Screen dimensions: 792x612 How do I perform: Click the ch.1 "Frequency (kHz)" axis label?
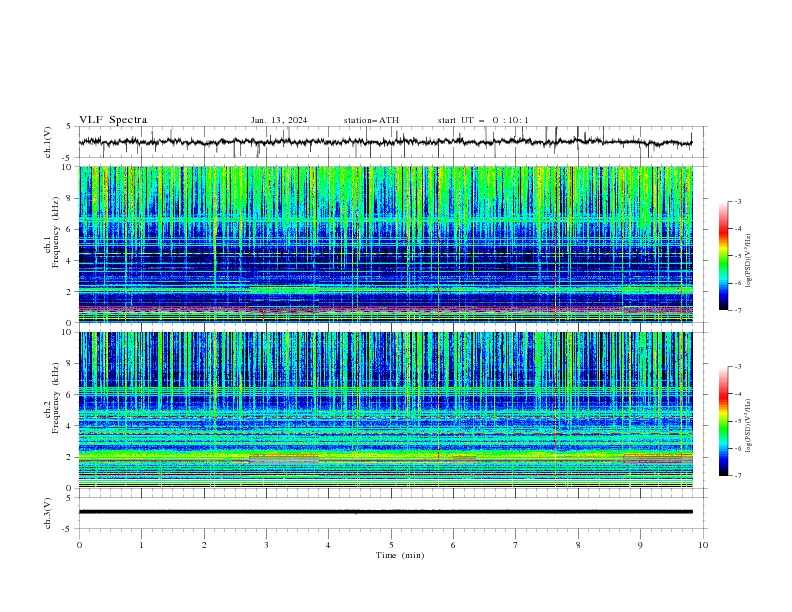[56, 233]
